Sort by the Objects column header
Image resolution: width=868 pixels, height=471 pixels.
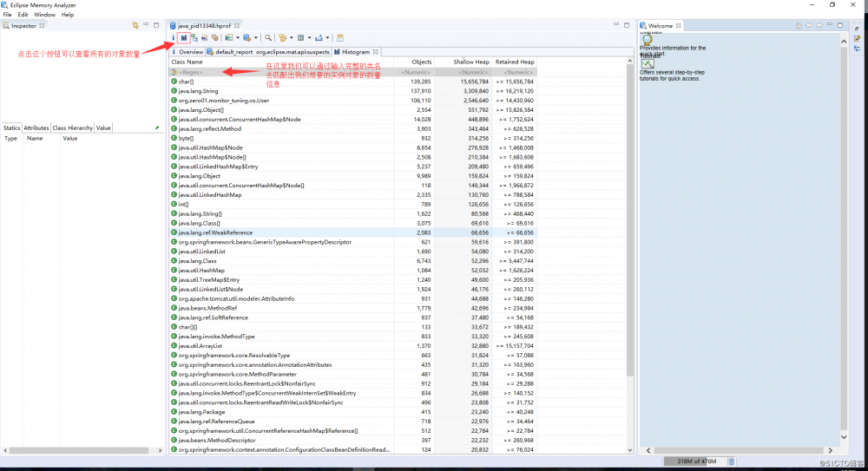click(x=421, y=62)
